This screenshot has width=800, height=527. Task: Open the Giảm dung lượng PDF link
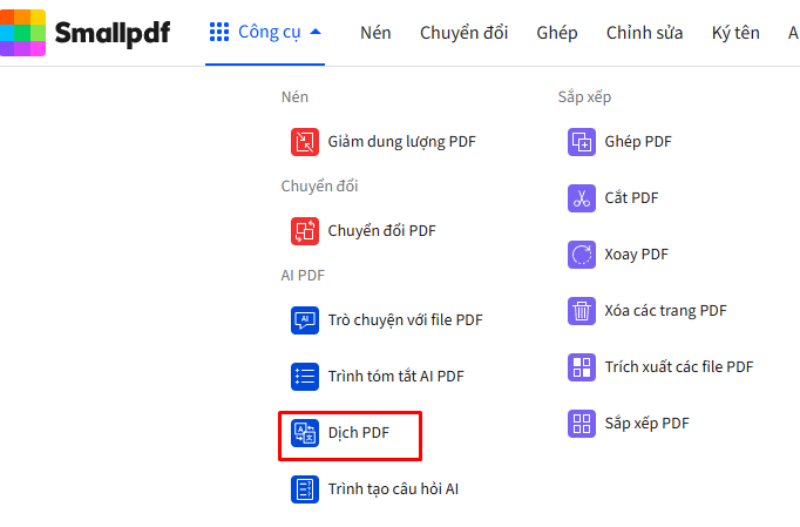pos(402,142)
